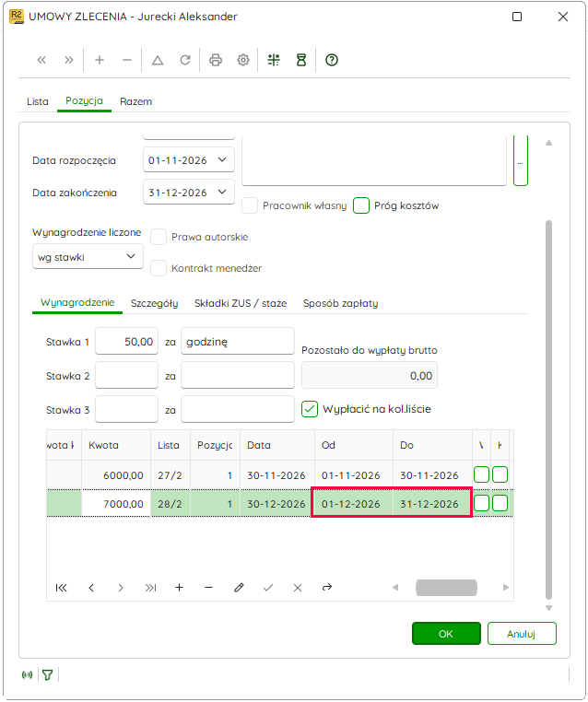This screenshot has height=702, width=588.
Task: Expand Wynagrodzenie liczone 'wg stawki' dropdown
Action: (131, 256)
